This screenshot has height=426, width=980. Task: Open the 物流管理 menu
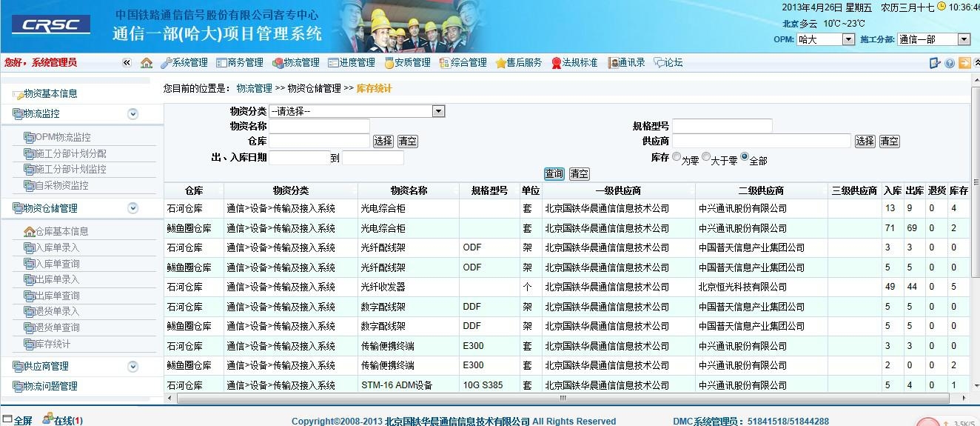point(296,63)
